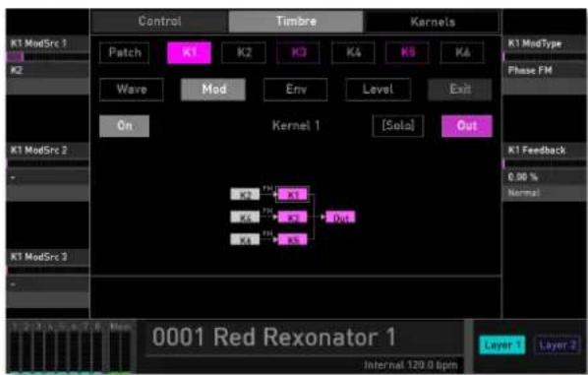Adjust the K1 ModSrc 2 slider bar
588x375 pixels.
point(47,163)
